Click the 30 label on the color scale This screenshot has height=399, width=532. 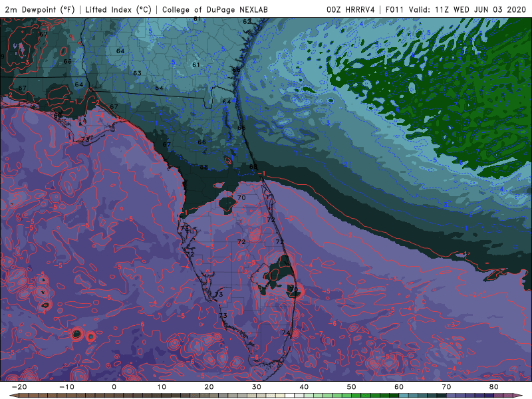coord(257,387)
